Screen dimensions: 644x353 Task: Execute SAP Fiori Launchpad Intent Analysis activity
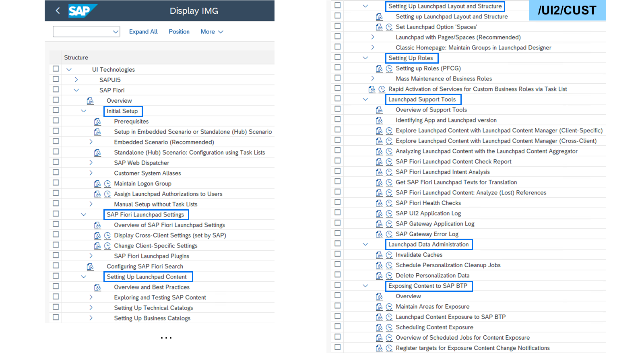389,172
